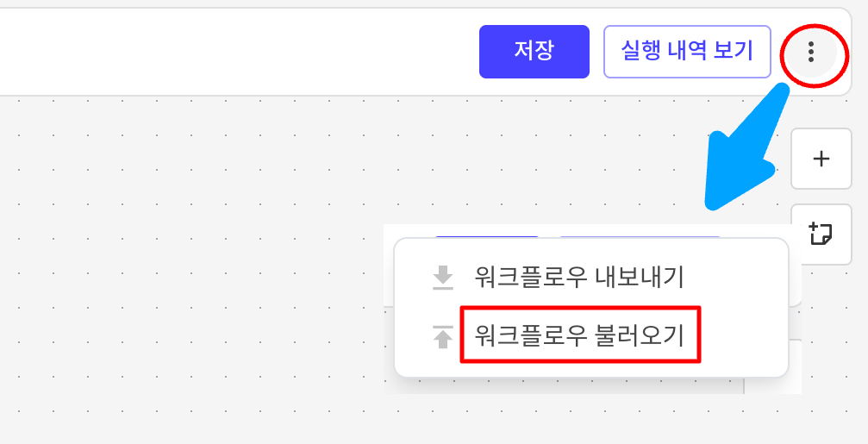Viewport: 868px width, 444px height.
Task: Save the workflow with 저장
Action: pos(534,51)
